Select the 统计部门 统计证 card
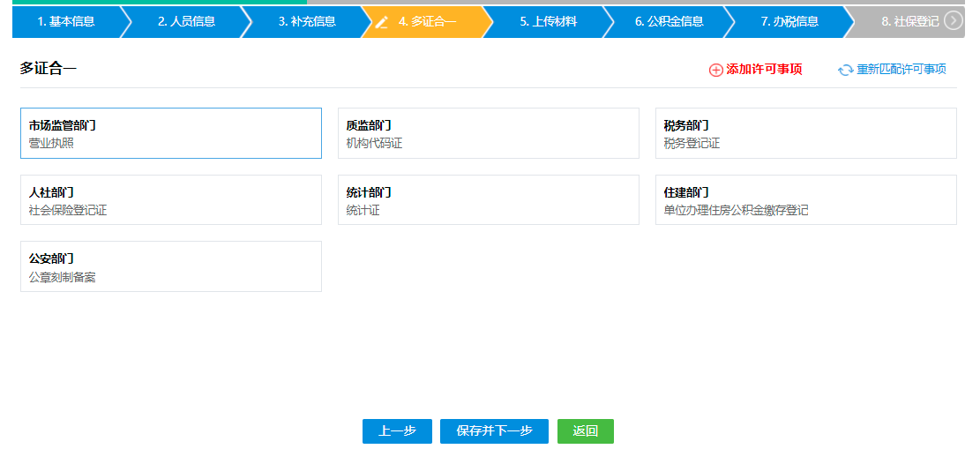Screen dimensions: 980x449 tap(488, 200)
